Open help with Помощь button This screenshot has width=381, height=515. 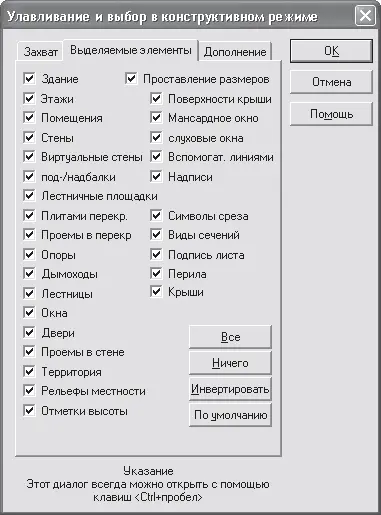[x=331, y=114]
